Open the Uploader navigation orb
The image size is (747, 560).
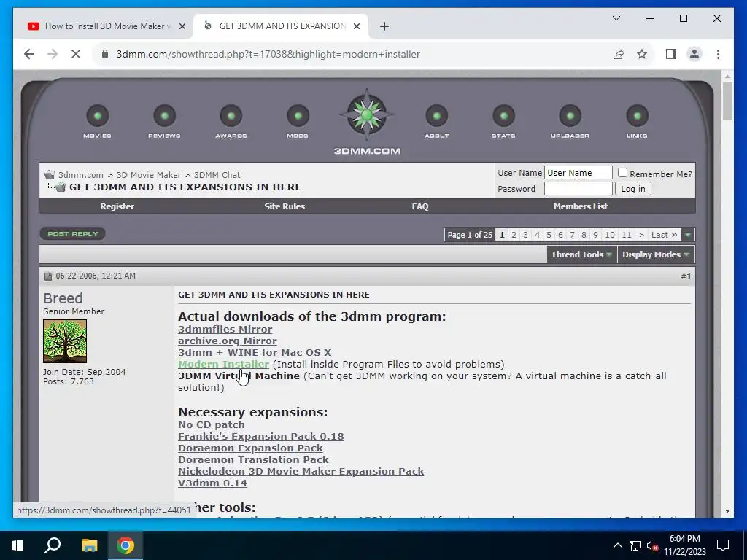(570, 116)
